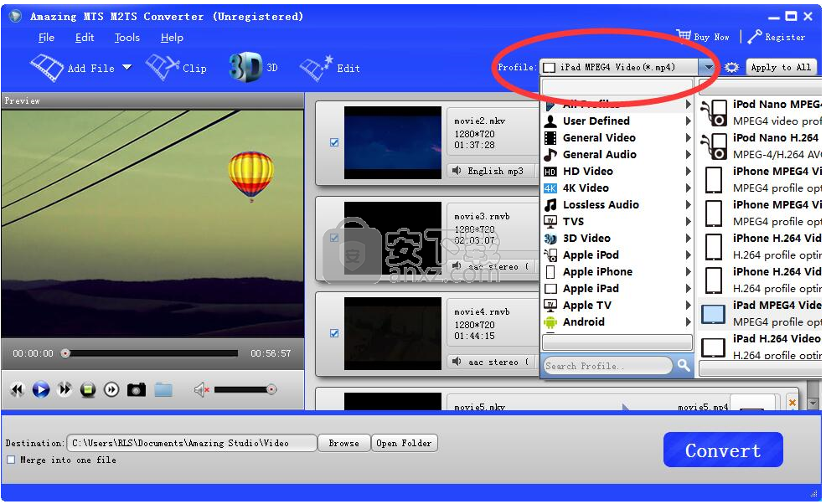This screenshot has width=826, height=504.
Task: Click the Add File icon
Action: [47, 66]
